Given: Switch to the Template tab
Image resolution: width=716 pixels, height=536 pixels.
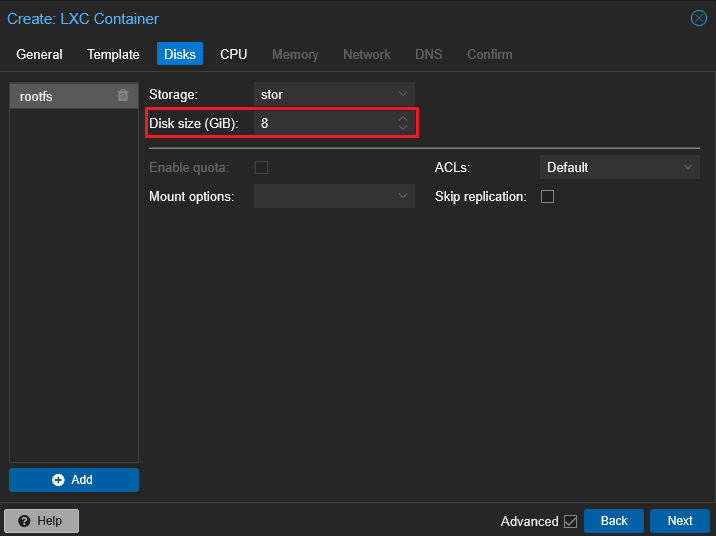Looking at the screenshot, I should [x=113, y=54].
